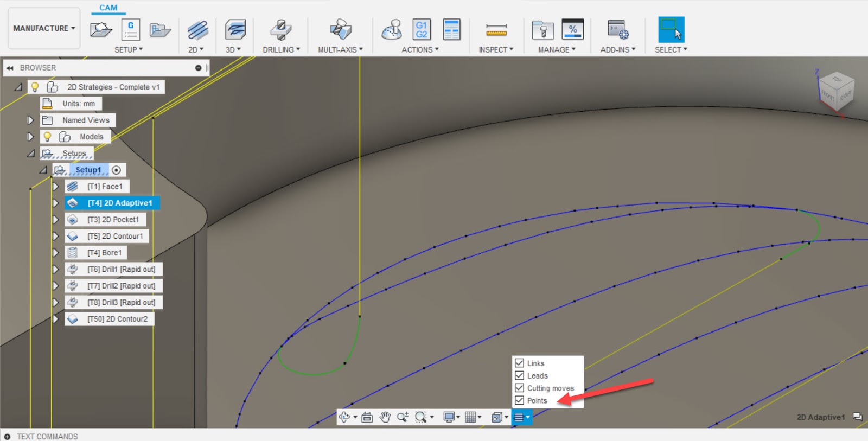Image resolution: width=868 pixels, height=441 pixels.
Task: Uncheck the Points checkbox
Action: coord(519,400)
